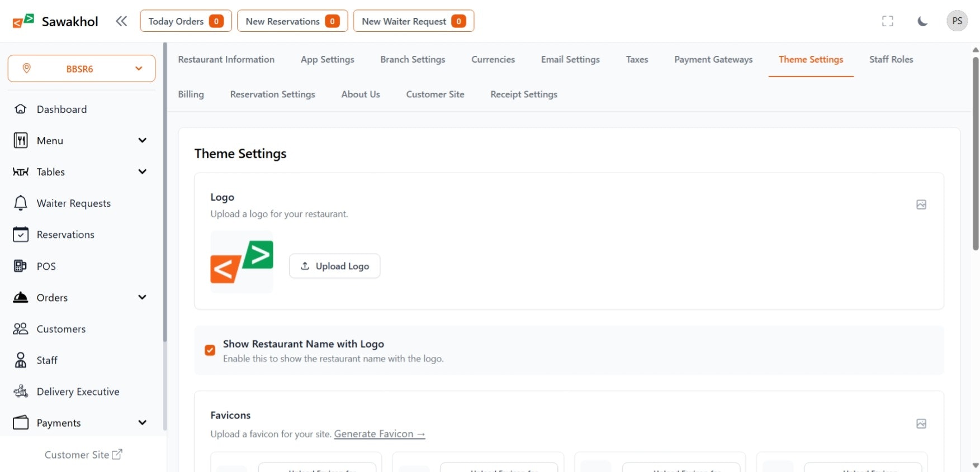
Task: Click the scroll down arrow at page bottom
Action: pyautogui.click(x=976, y=465)
